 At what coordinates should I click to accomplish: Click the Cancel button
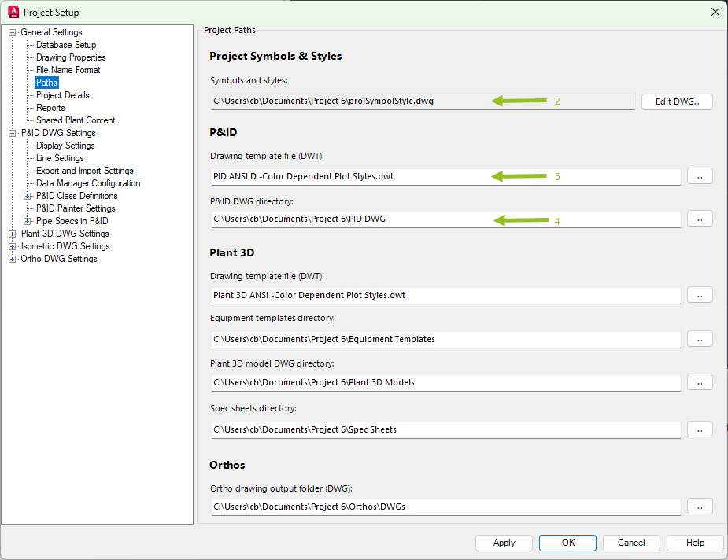point(631,543)
